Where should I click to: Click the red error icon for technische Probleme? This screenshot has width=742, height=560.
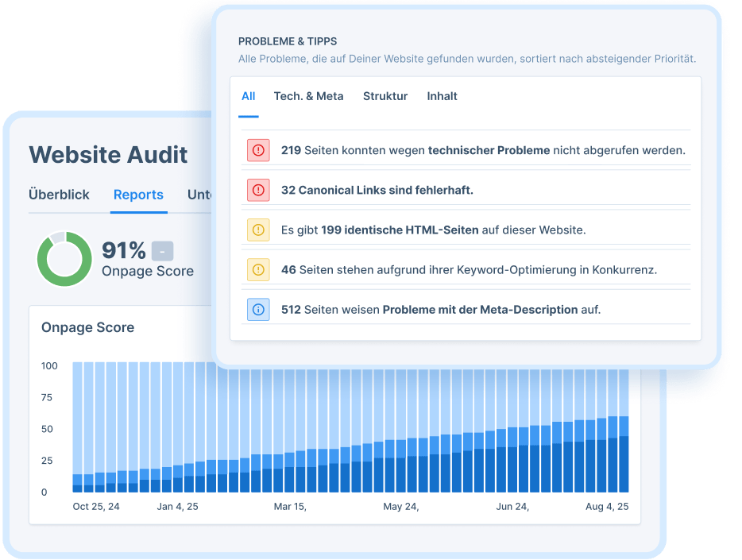pyautogui.click(x=257, y=150)
